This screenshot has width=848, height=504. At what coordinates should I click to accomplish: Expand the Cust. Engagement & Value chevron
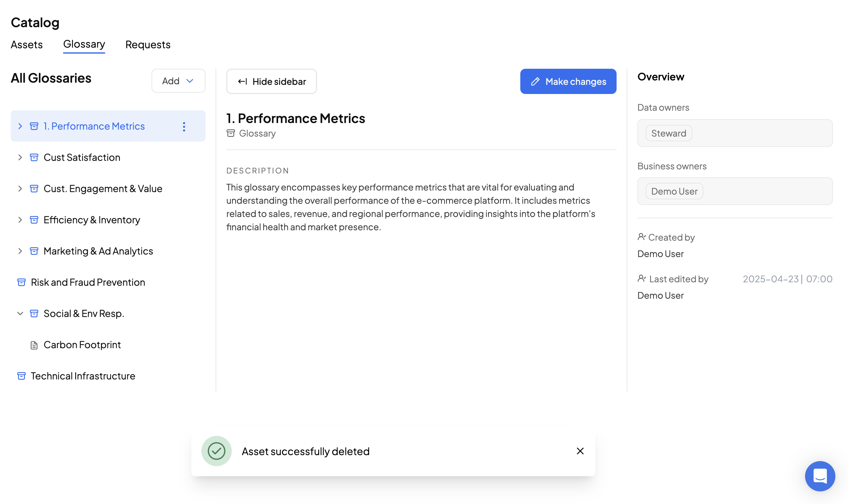20,189
